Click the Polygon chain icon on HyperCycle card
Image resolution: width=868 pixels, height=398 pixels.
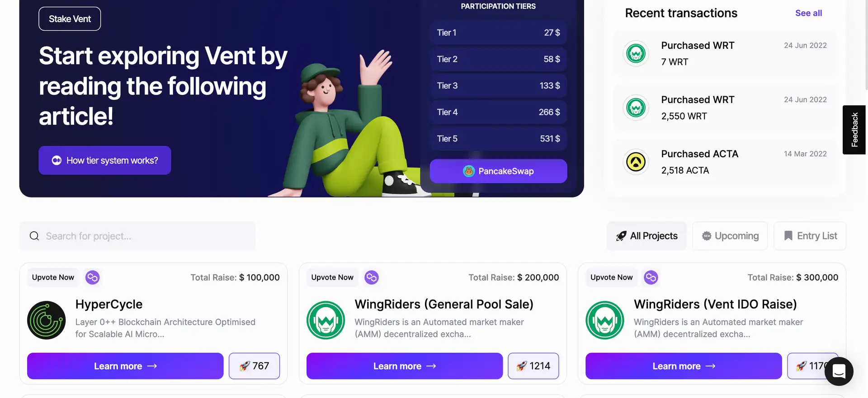click(x=93, y=277)
